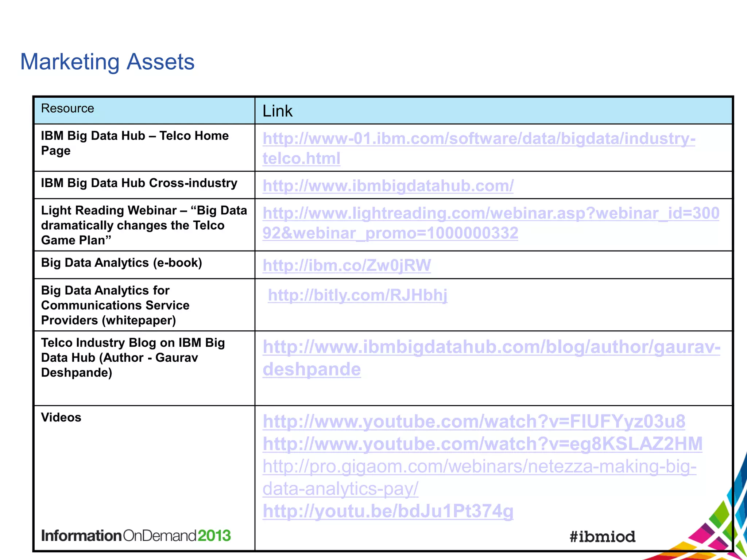This screenshot has height=560, width=747.
Task: Open YouTube video link ending eg8KSLAZ2HM
Action: pos(483,444)
